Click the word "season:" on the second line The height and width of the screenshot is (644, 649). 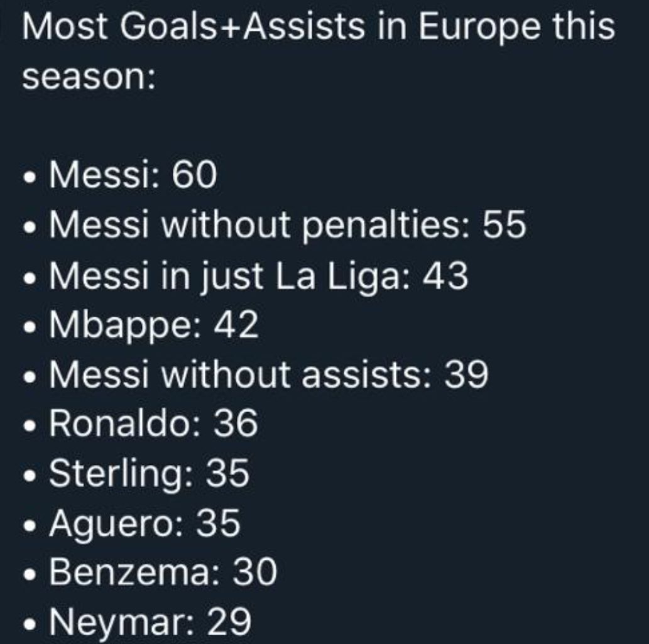pos(89,78)
